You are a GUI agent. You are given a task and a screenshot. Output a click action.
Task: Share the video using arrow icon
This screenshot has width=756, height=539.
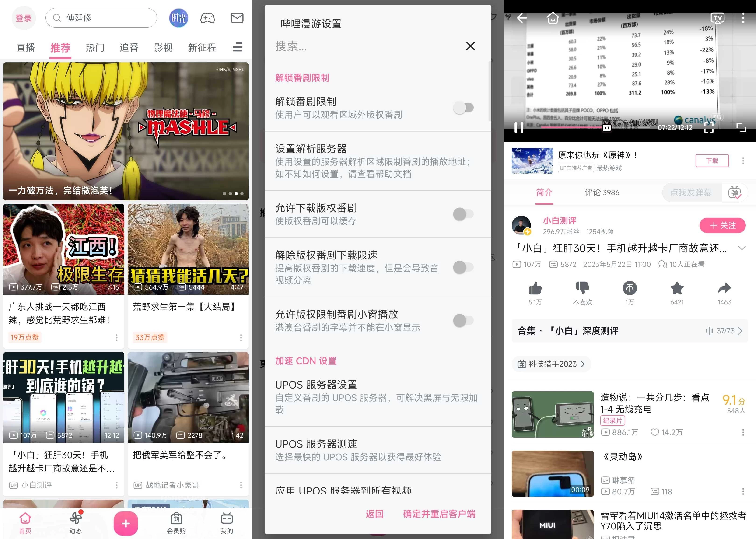(x=724, y=288)
